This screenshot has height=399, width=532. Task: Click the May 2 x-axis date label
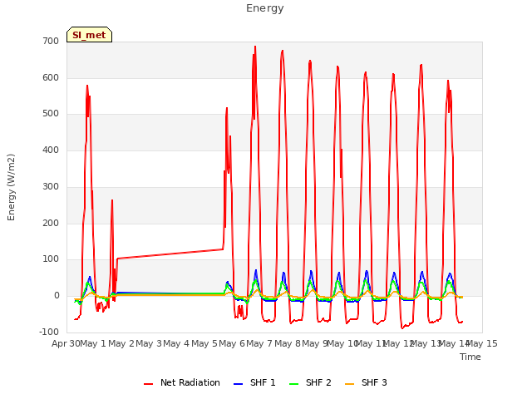coord(121,343)
